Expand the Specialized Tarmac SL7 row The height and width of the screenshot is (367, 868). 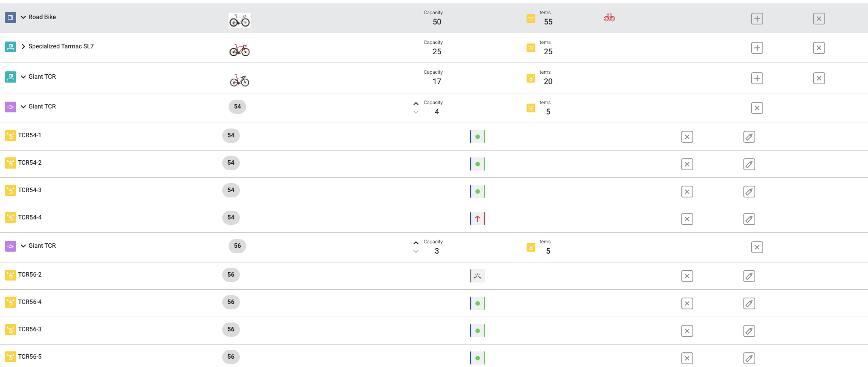[23, 46]
